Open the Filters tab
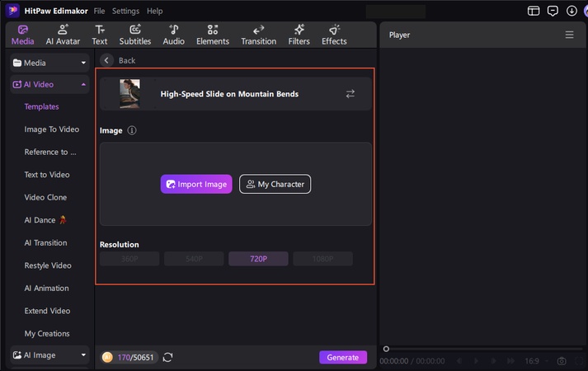The image size is (588, 371). (x=299, y=35)
